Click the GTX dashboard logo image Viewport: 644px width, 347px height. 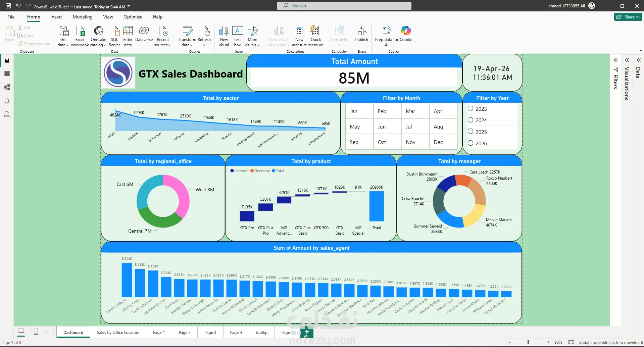tap(118, 73)
